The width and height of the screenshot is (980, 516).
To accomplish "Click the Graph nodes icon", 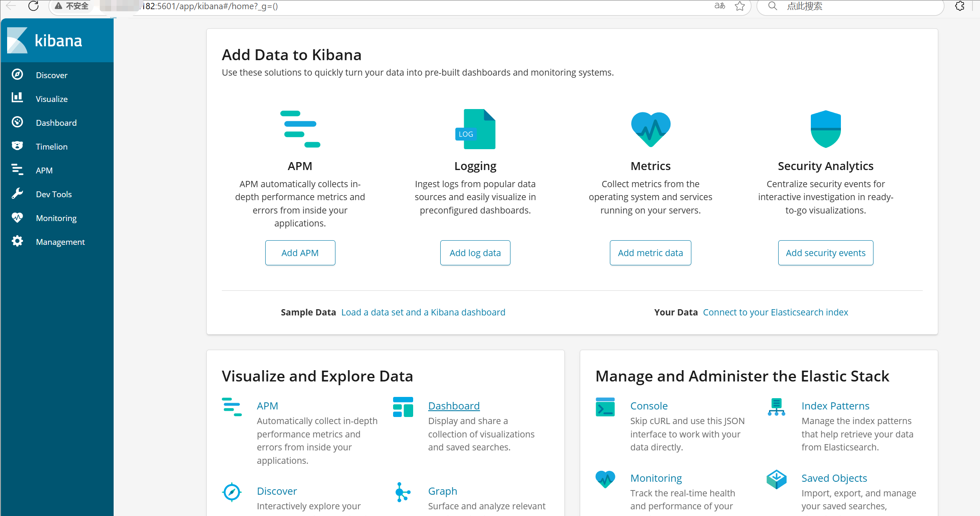I will click(403, 492).
